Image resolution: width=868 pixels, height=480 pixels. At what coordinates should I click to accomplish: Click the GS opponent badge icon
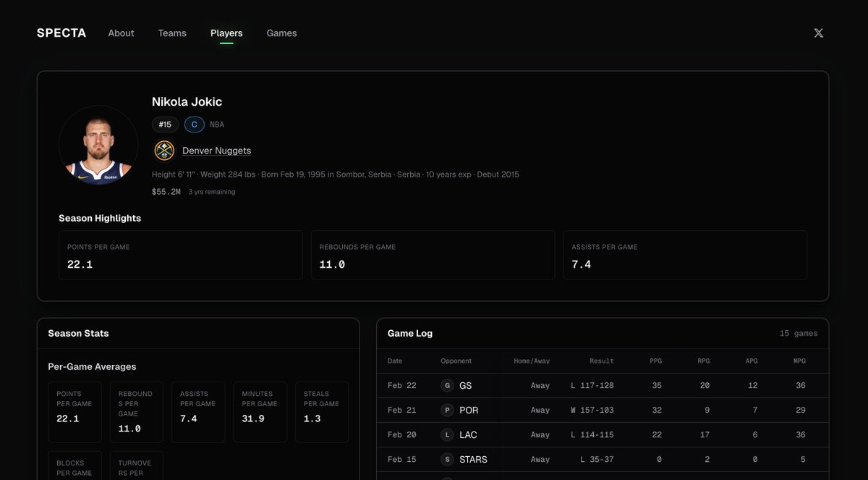447,385
